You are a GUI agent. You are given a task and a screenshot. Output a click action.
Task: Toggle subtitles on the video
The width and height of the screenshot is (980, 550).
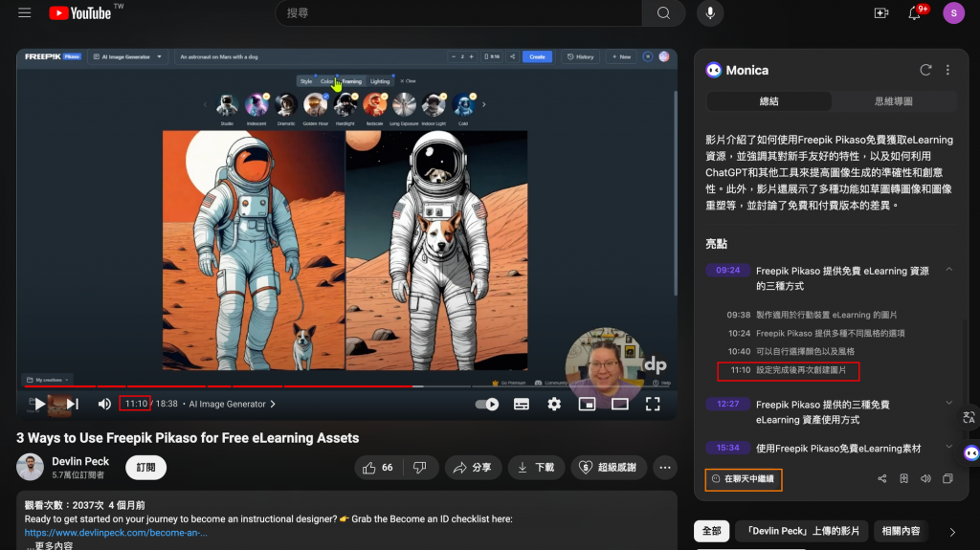tap(522, 405)
